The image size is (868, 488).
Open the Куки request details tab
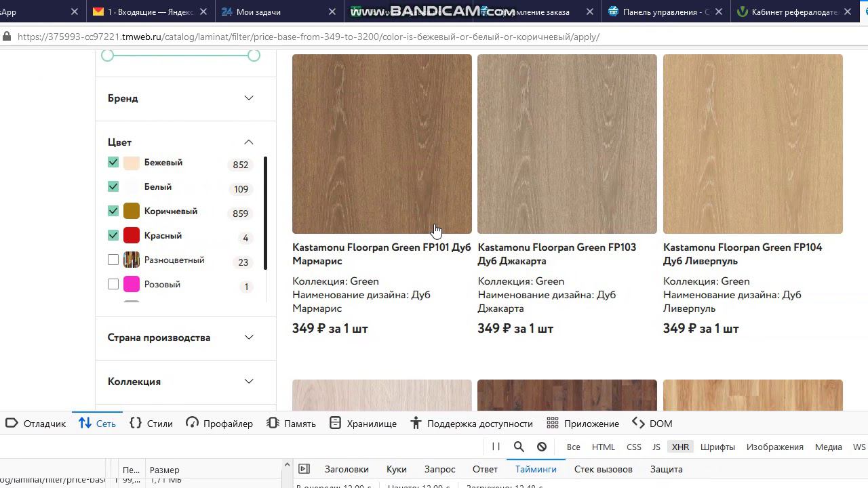tap(397, 469)
